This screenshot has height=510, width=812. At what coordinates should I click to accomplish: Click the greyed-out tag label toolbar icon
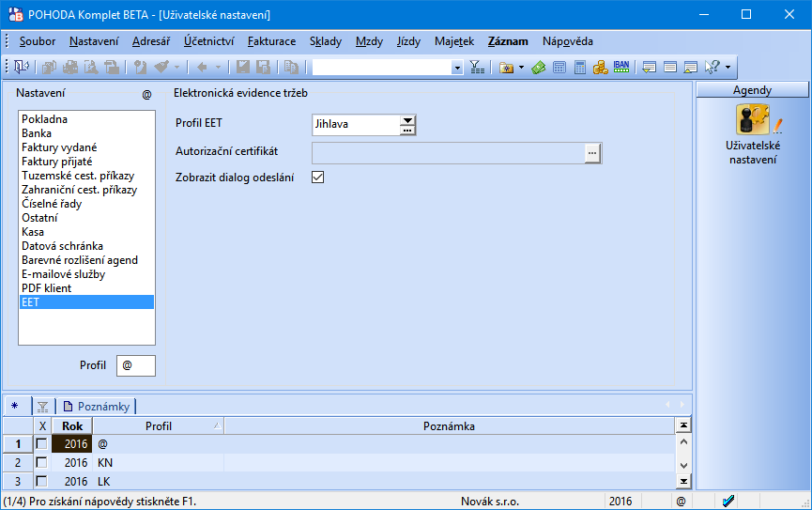click(x=140, y=67)
